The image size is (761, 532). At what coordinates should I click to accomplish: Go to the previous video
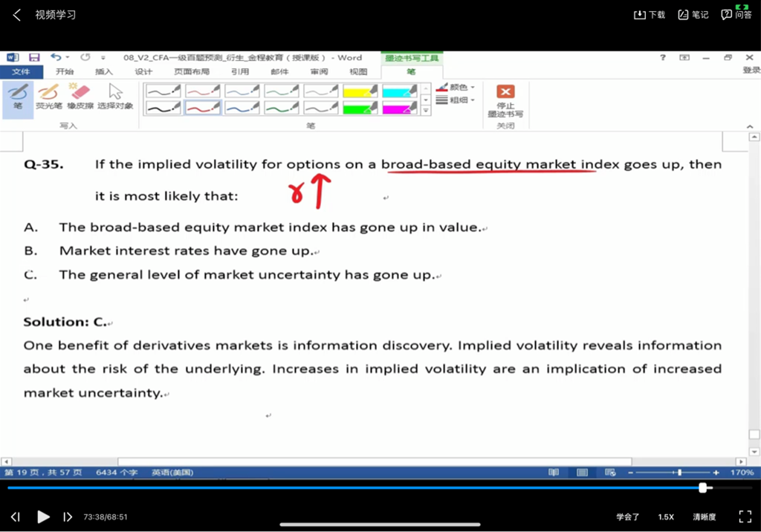pos(16,516)
